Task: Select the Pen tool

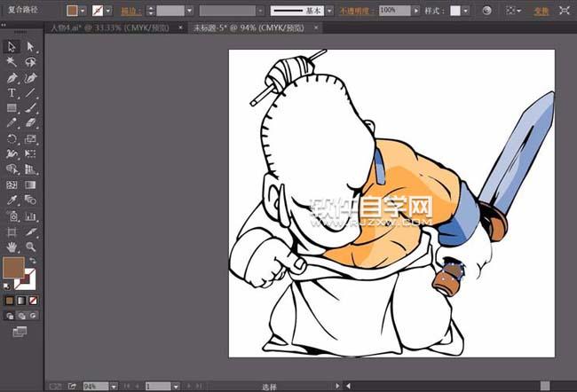Action: point(12,77)
